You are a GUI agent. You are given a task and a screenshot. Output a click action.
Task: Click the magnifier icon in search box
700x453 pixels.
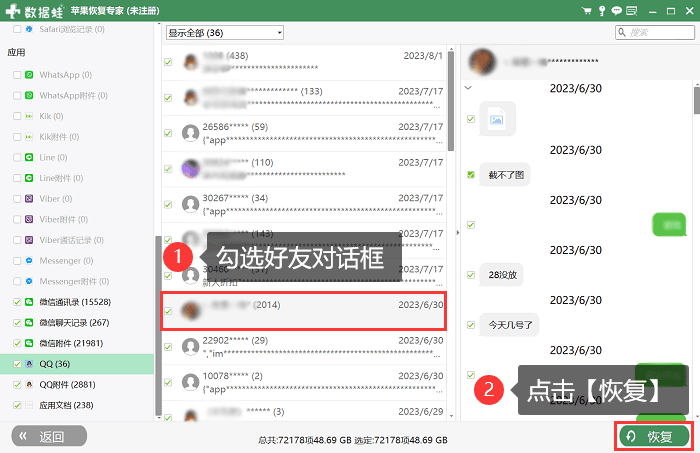click(621, 32)
